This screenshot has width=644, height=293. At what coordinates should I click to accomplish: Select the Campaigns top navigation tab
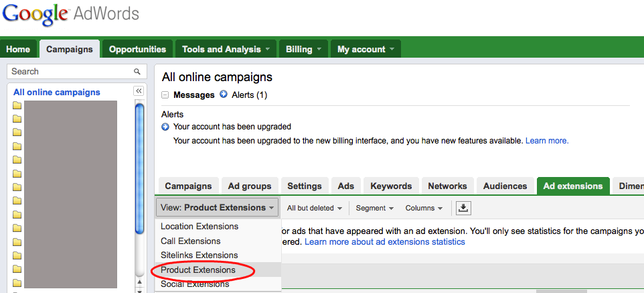[70, 49]
